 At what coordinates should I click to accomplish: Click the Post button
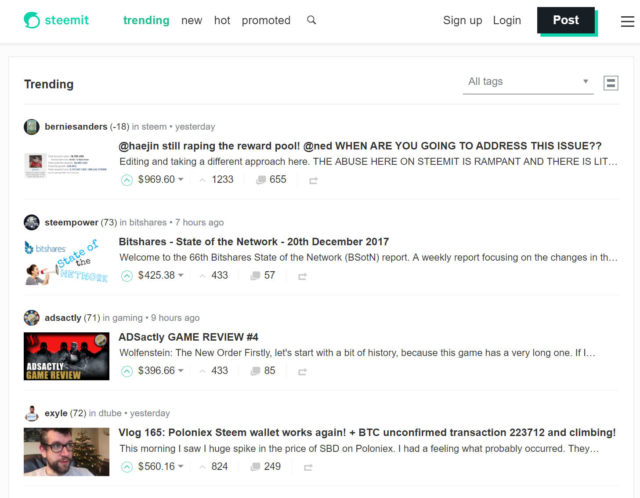click(x=565, y=20)
